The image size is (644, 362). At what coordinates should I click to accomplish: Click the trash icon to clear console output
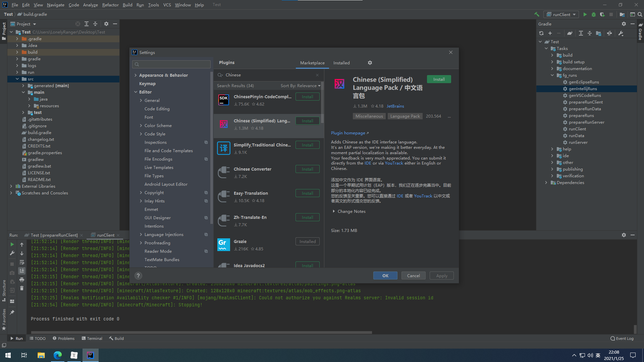[x=22, y=288]
